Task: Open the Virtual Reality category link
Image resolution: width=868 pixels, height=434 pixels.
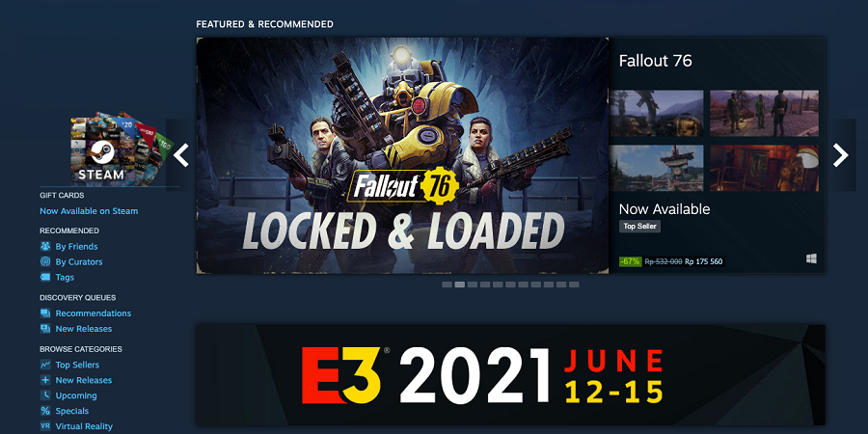Action: (84, 426)
